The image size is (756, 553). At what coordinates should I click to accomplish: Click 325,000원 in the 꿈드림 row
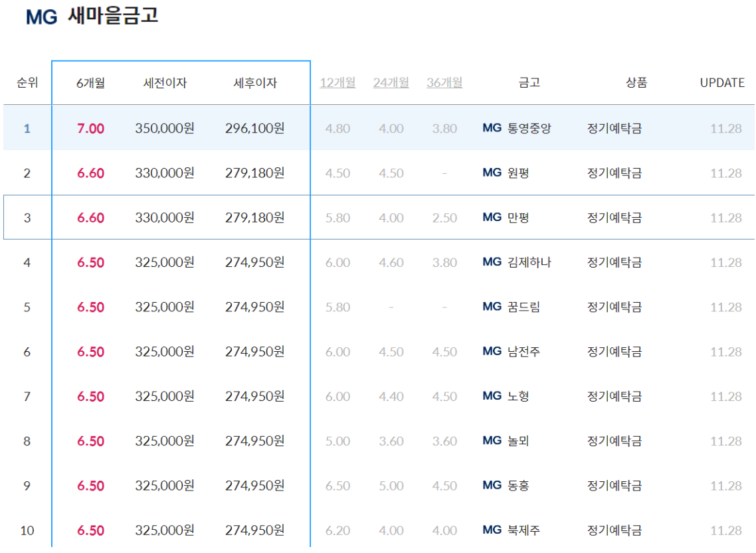165,307
